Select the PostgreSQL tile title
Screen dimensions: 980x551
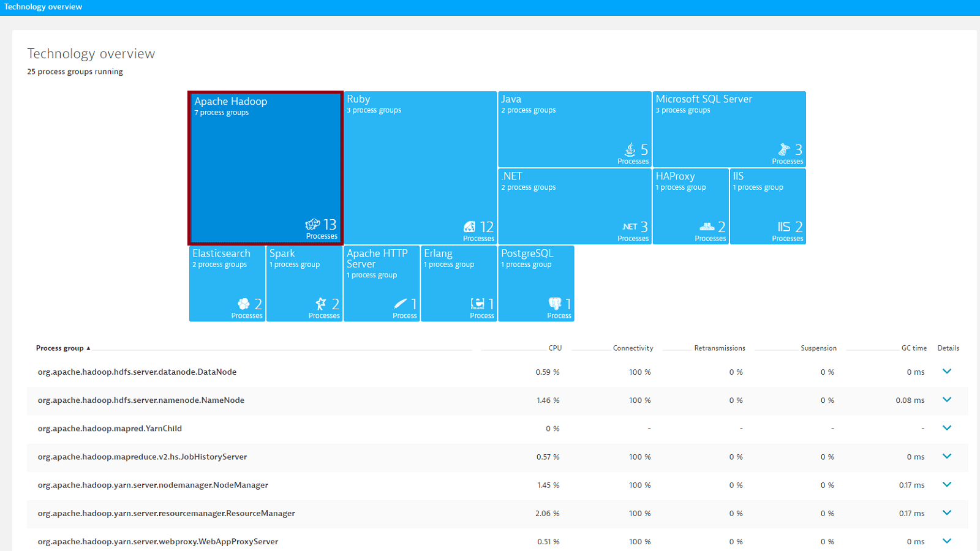click(527, 253)
